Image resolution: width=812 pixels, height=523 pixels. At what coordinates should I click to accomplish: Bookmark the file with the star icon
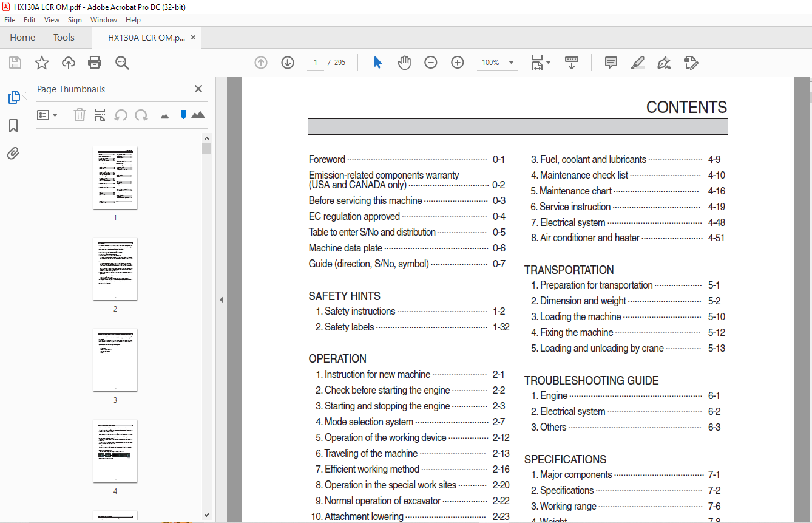click(41, 63)
